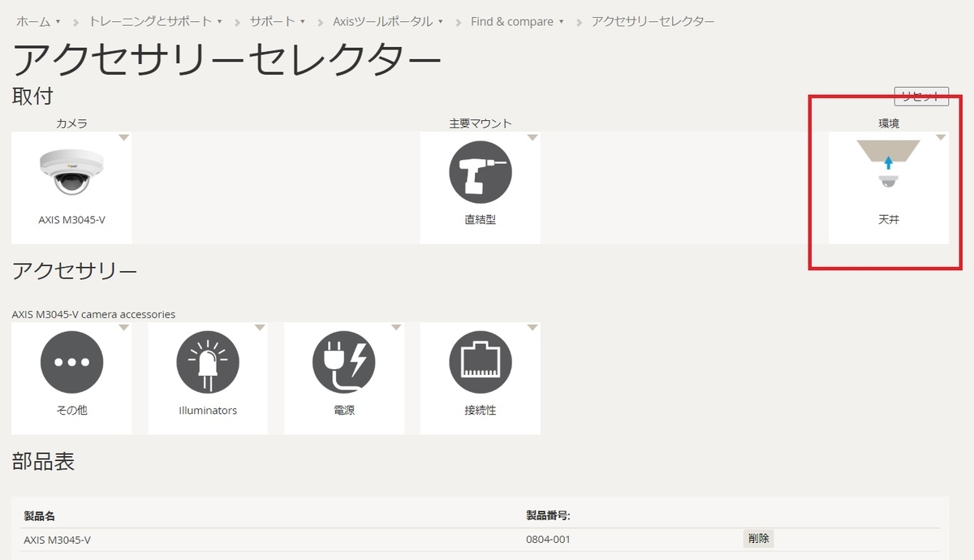The height and width of the screenshot is (560, 974).
Task: Click the 製品番号 column header
Action: coord(549,516)
